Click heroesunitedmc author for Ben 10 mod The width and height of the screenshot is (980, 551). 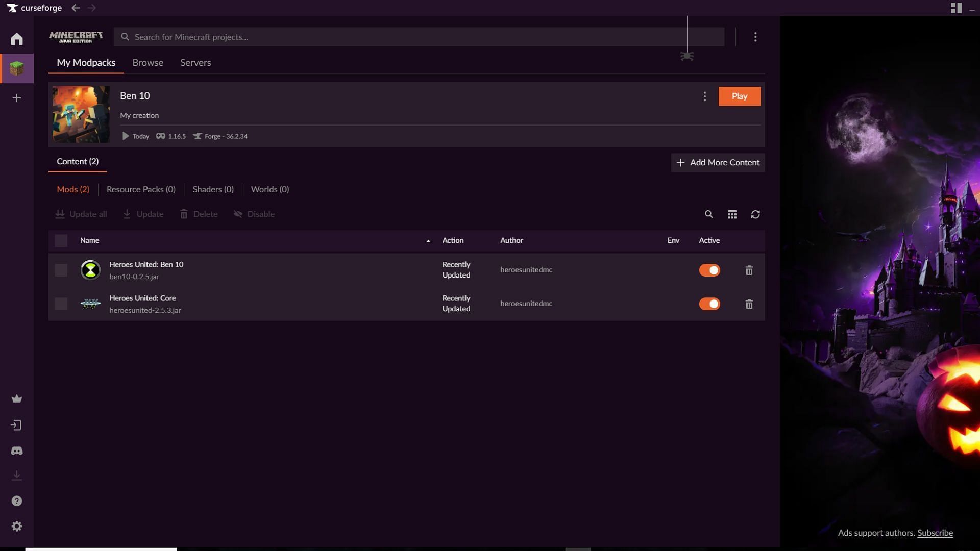526,270
